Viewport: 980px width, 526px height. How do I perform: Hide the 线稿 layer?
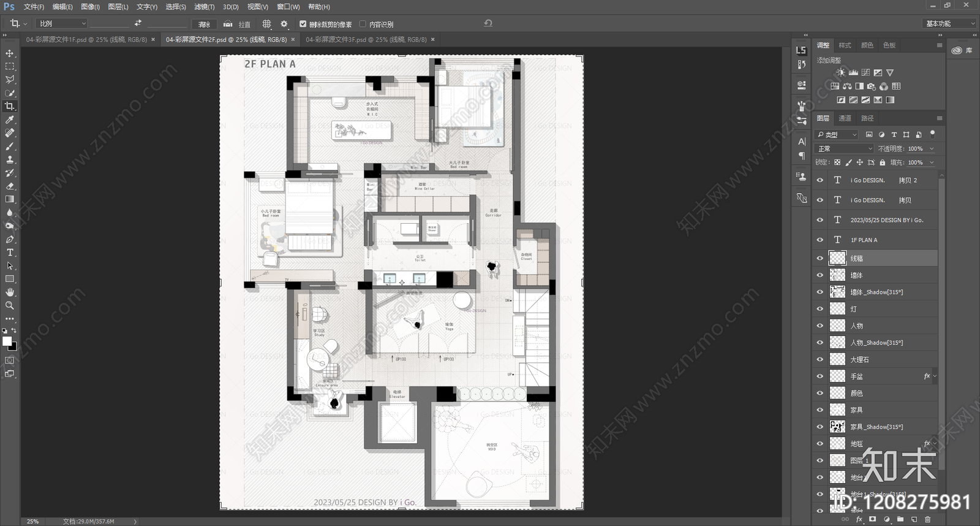point(820,258)
